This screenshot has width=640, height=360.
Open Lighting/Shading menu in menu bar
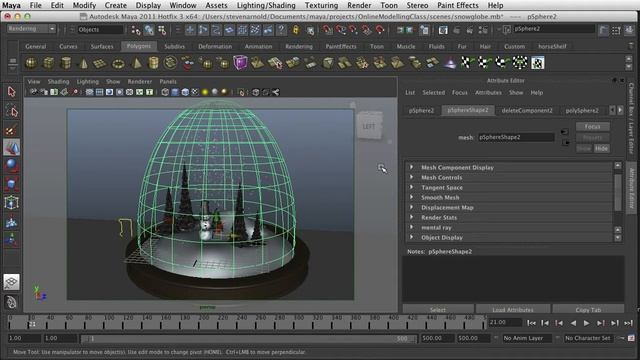pyautogui.click(x=266, y=5)
